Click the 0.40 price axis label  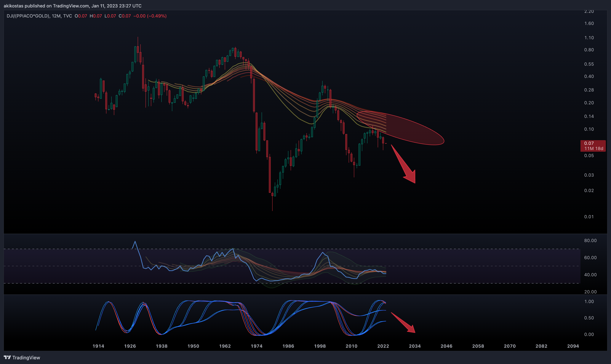click(x=589, y=76)
